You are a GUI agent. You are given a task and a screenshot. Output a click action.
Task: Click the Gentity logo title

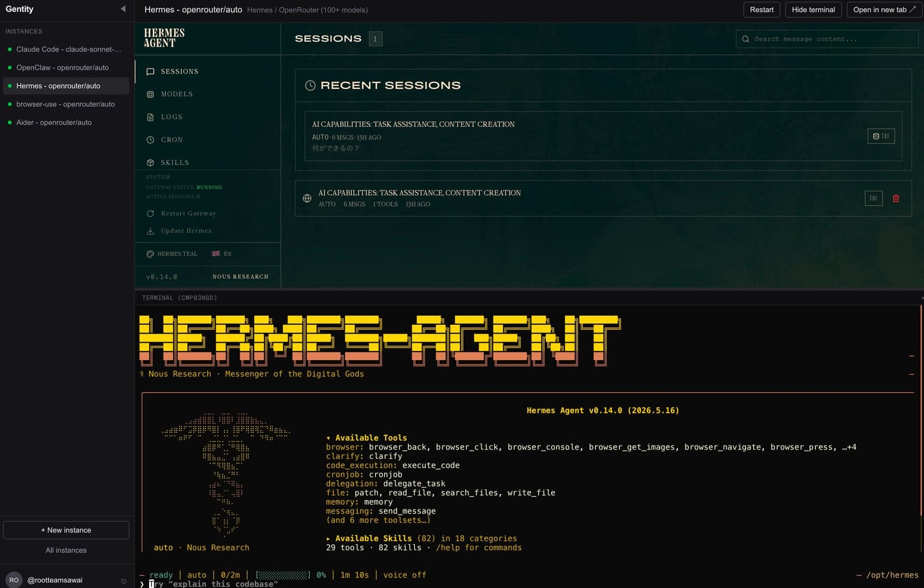click(20, 9)
